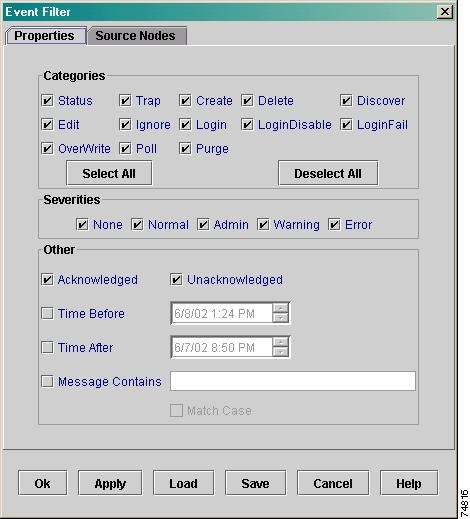Click the Cancel button
This screenshot has width=470, height=519.
333,483
